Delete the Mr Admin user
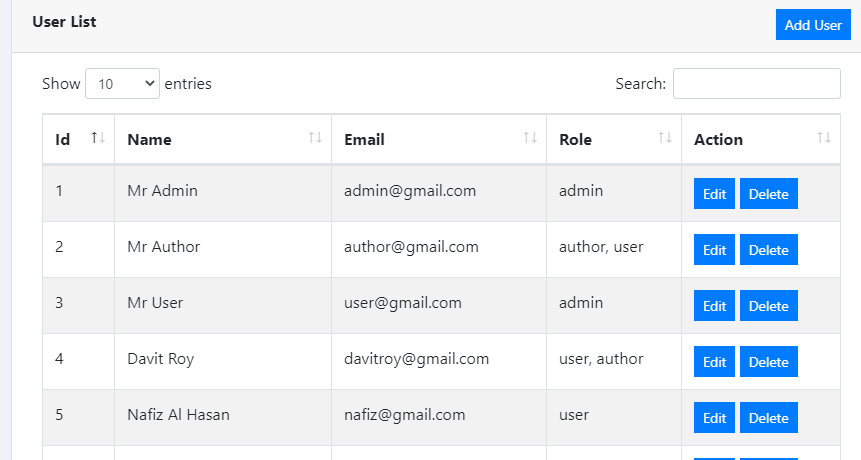Screen dimensions: 861x460 click(768, 194)
